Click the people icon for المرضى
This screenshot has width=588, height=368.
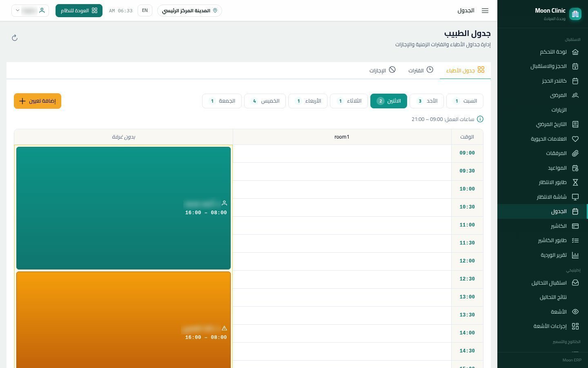pos(575,95)
